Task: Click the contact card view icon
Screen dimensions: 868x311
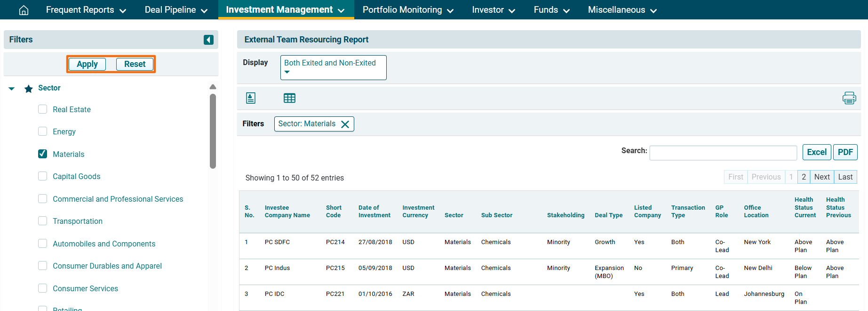Action: [x=251, y=98]
